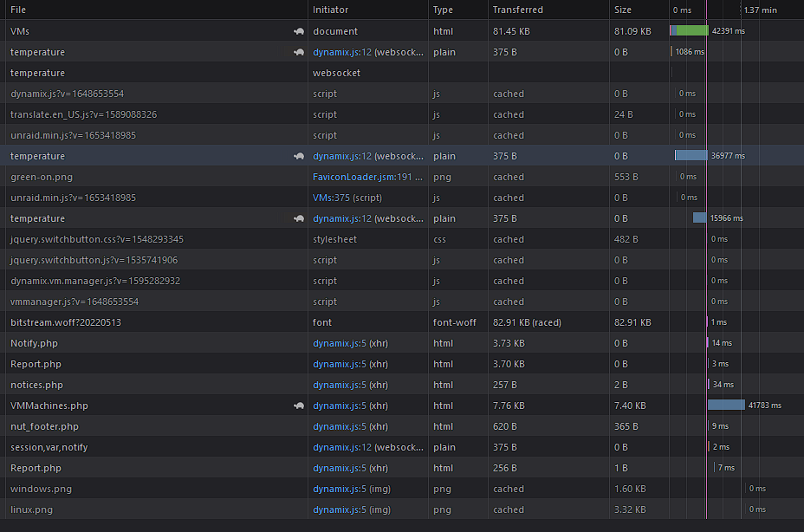The height and width of the screenshot is (532, 804).
Task: Open dynamix.js:5 initiator link on Notify.php row
Action: pyautogui.click(x=340, y=343)
